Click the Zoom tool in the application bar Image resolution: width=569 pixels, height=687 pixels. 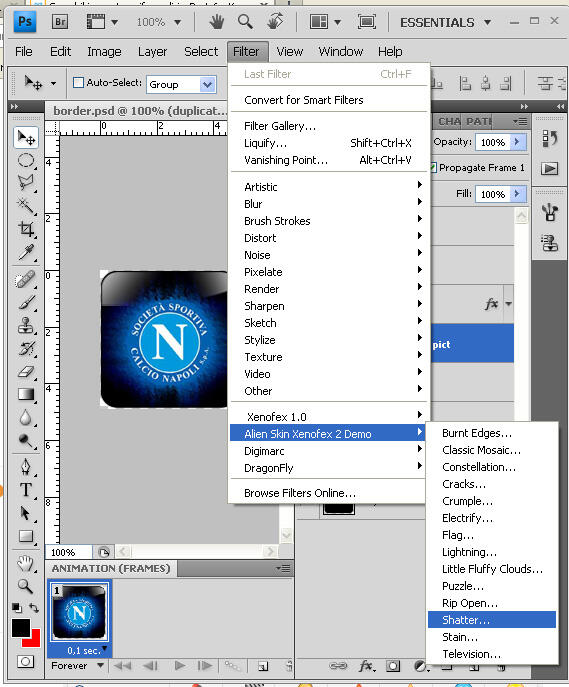[x=245, y=21]
